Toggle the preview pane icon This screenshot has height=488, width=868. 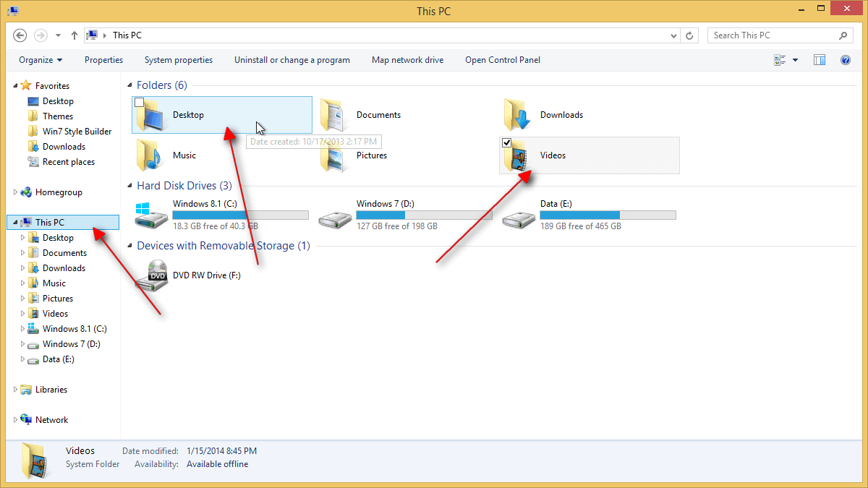(x=820, y=60)
